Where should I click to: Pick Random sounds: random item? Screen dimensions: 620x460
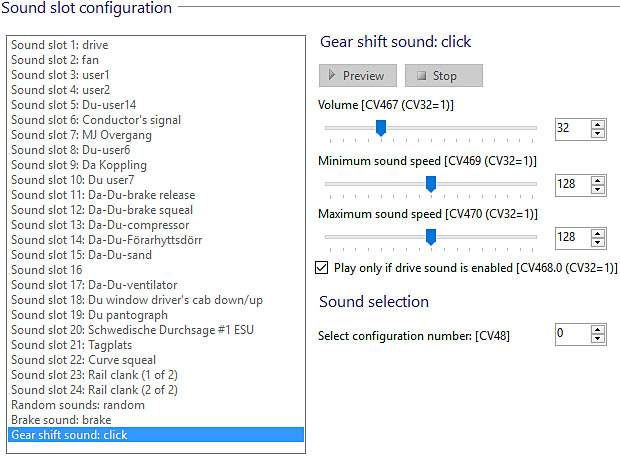(78, 405)
